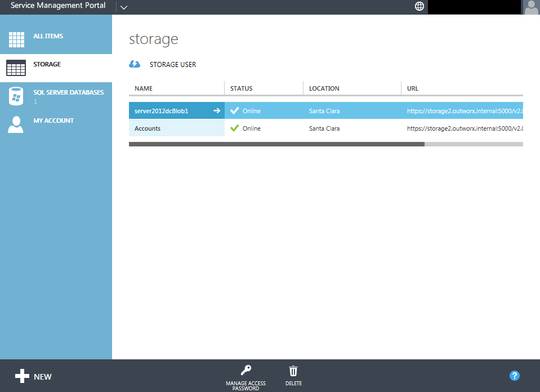Screen dimensions: 540x392
Task: Click the URL column header
Action: coord(412,88)
